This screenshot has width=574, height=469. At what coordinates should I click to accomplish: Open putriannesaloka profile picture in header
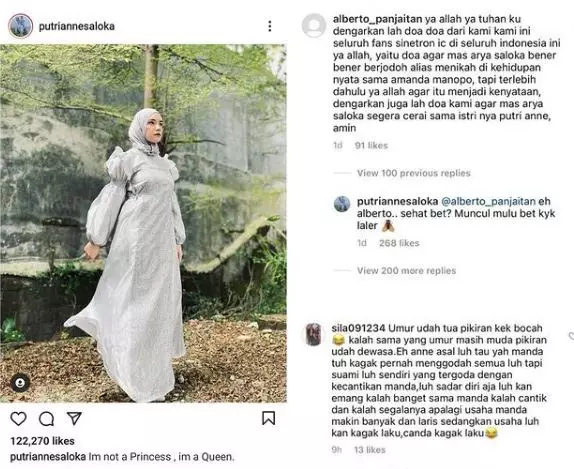[20, 26]
